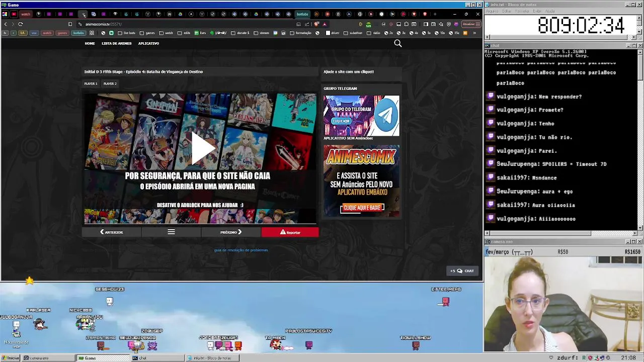Switch to the chat taskbar item

157,358
